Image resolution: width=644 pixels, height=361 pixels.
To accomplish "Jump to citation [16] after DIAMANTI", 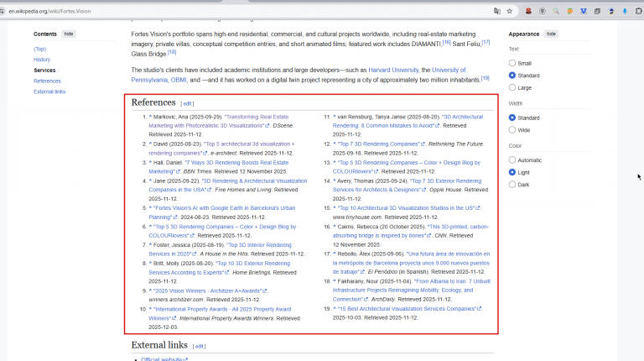I will 446,42.
